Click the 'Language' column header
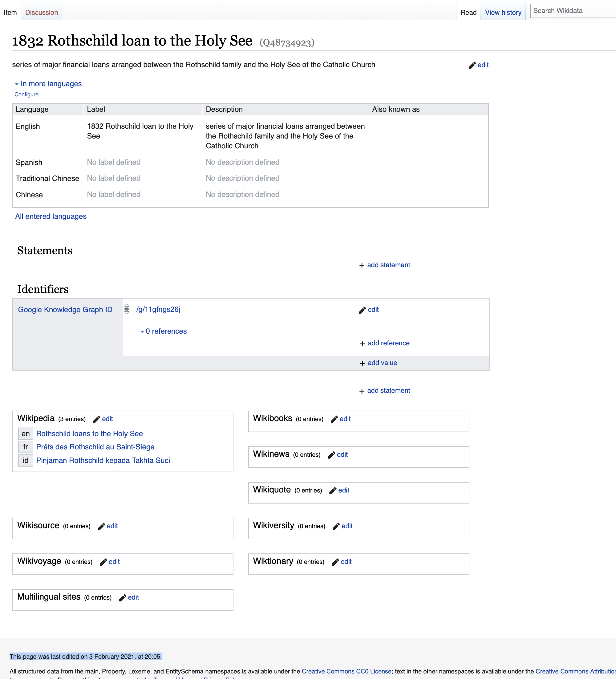 tap(48, 110)
